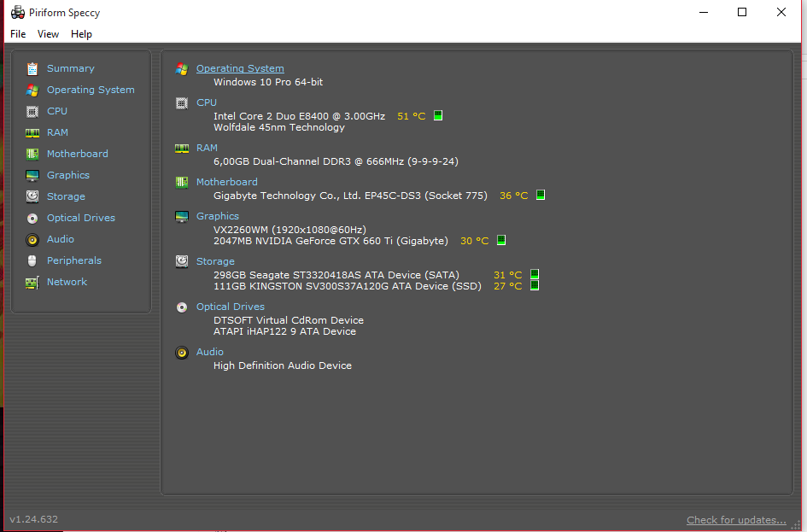The height and width of the screenshot is (532, 807).
Task: Click the Storage hard drive icon in sidebar
Action: pyautogui.click(x=32, y=196)
